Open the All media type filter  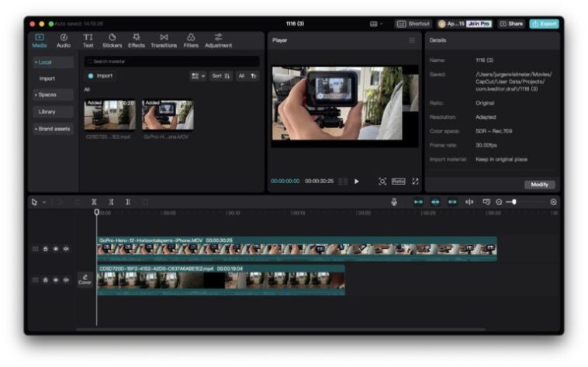[x=241, y=76]
